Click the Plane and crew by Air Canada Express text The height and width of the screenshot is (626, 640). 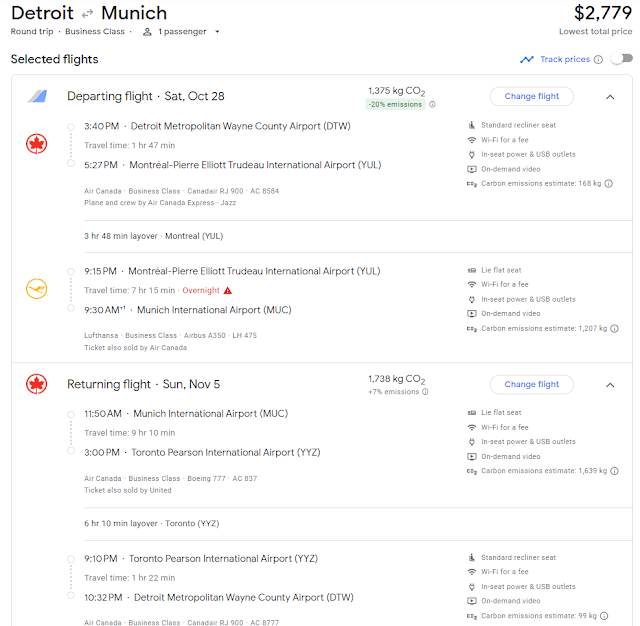point(160,203)
